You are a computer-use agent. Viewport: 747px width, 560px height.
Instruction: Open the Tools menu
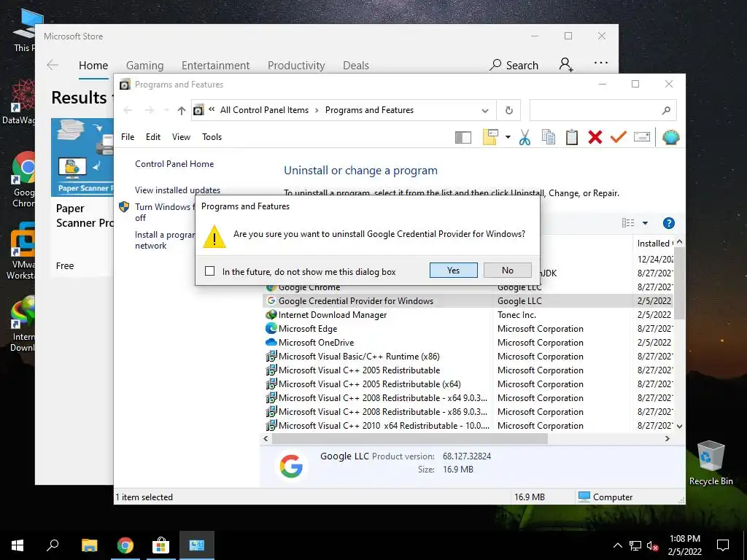click(x=212, y=136)
